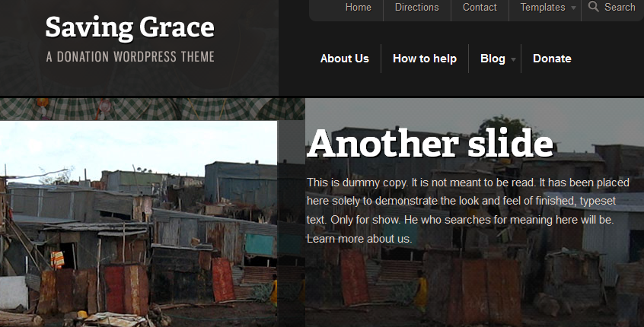The width and height of the screenshot is (644, 327).
Task: Click the Another slide heading
Action: [430, 143]
